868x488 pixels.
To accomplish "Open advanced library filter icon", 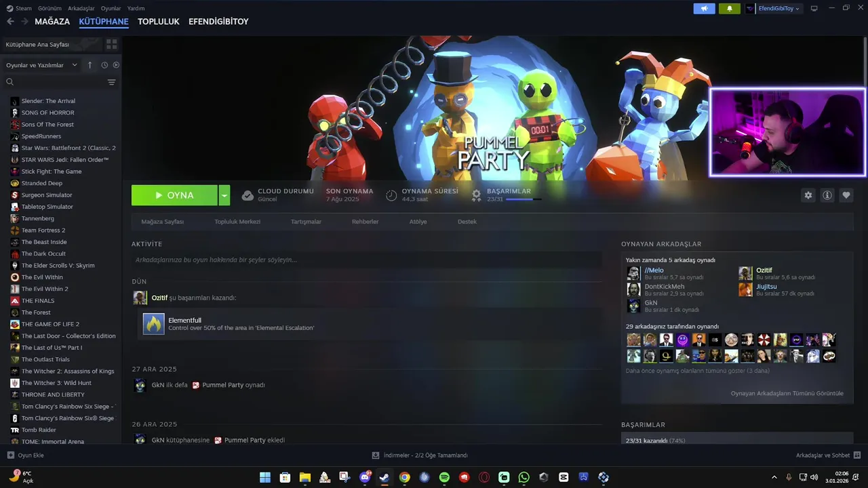I will (112, 82).
